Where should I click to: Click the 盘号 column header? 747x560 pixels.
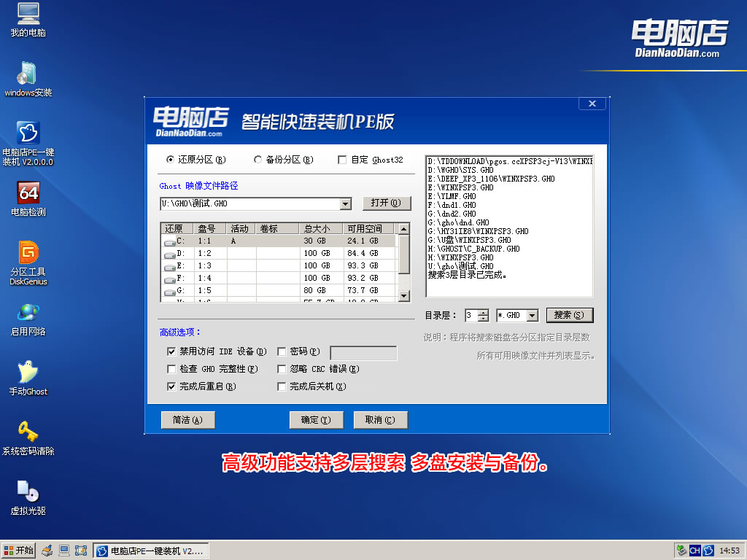click(x=210, y=228)
